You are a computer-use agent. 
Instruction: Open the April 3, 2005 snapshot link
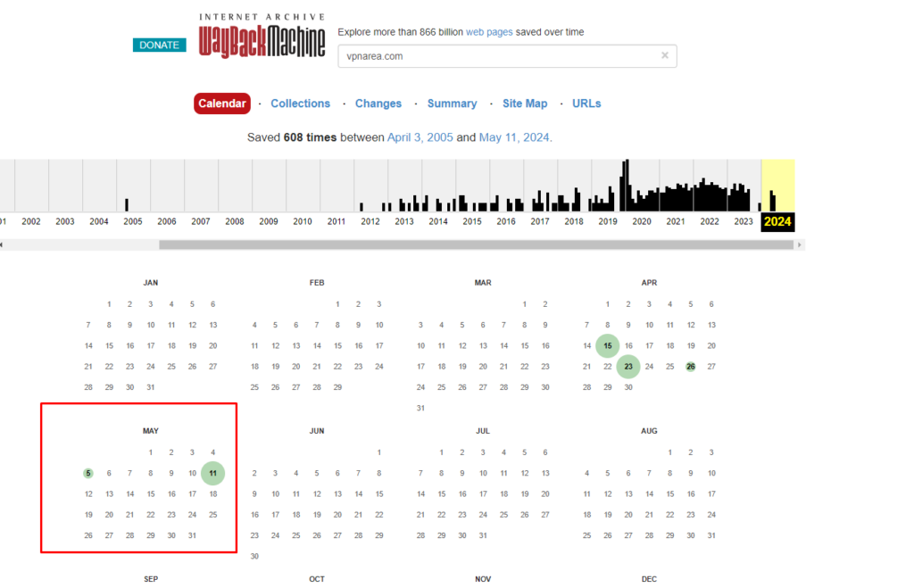point(420,137)
